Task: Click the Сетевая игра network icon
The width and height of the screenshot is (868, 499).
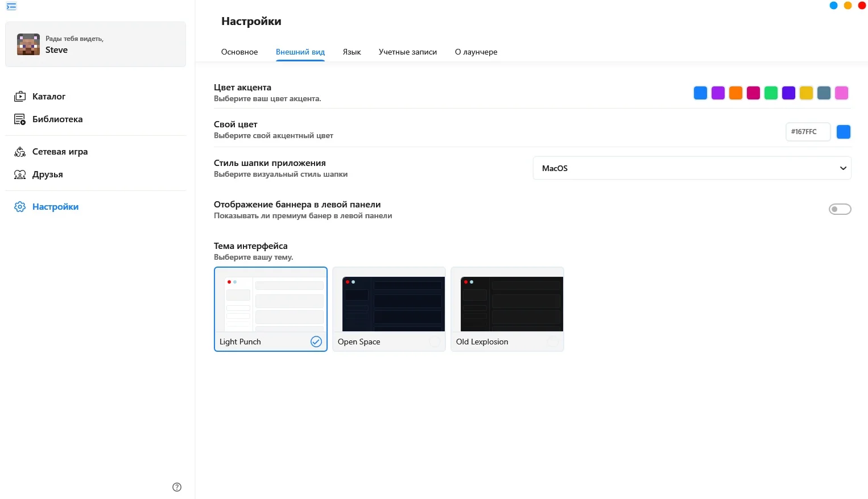Action: (x=20, y=152)
